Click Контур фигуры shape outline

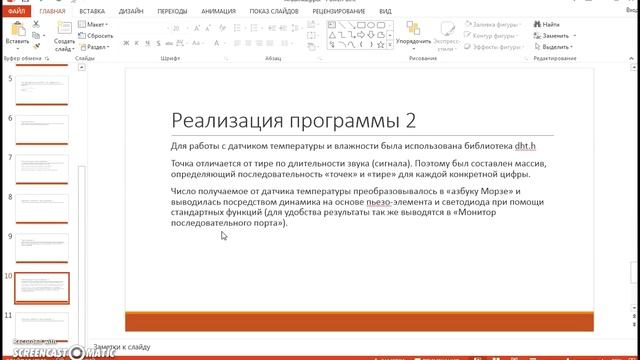pos(491,36)
